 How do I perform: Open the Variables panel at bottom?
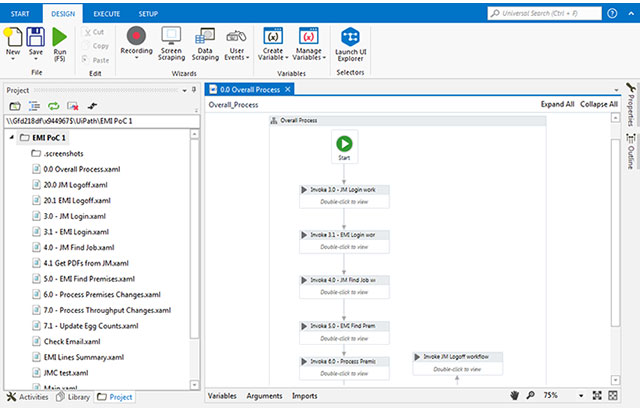click(x=222, y=396)
